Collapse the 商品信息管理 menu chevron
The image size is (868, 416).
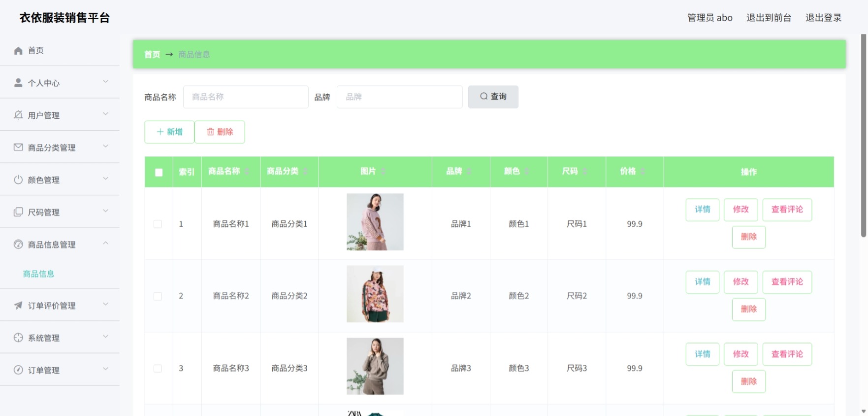(105, 243)
